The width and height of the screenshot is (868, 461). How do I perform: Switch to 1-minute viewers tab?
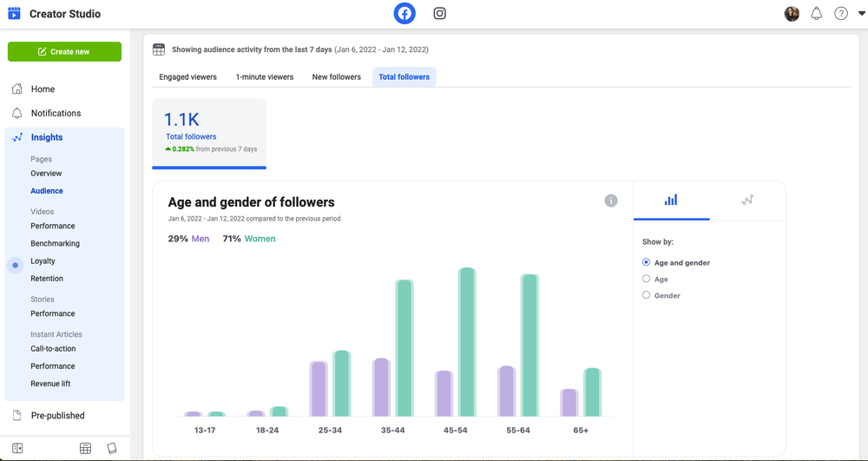pos(265,77)
